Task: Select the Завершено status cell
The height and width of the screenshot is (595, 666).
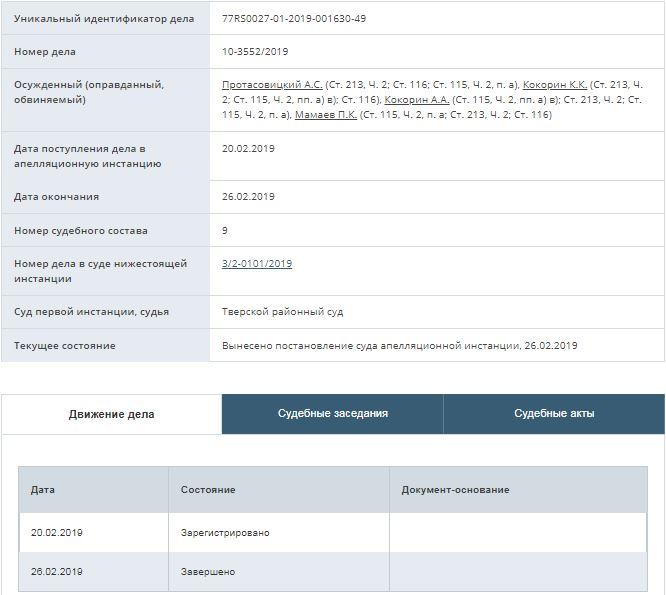Action: (x=208, y=572)
